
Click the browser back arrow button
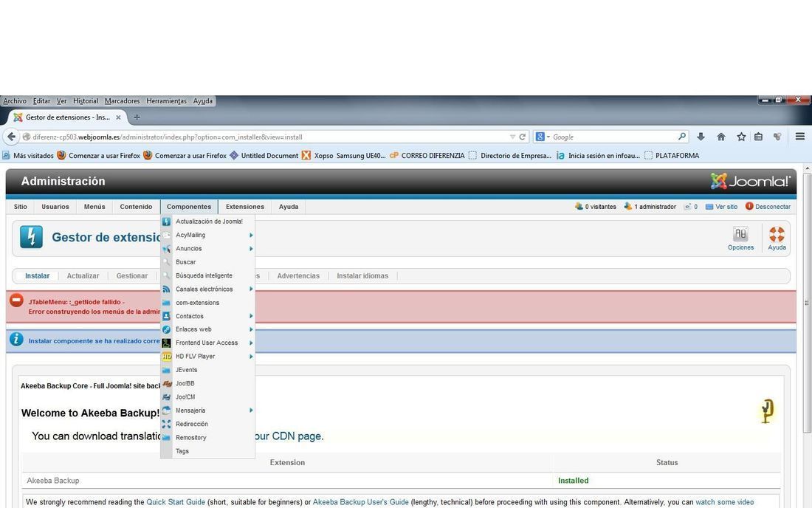pyautogui.click(x=11, y=137)
